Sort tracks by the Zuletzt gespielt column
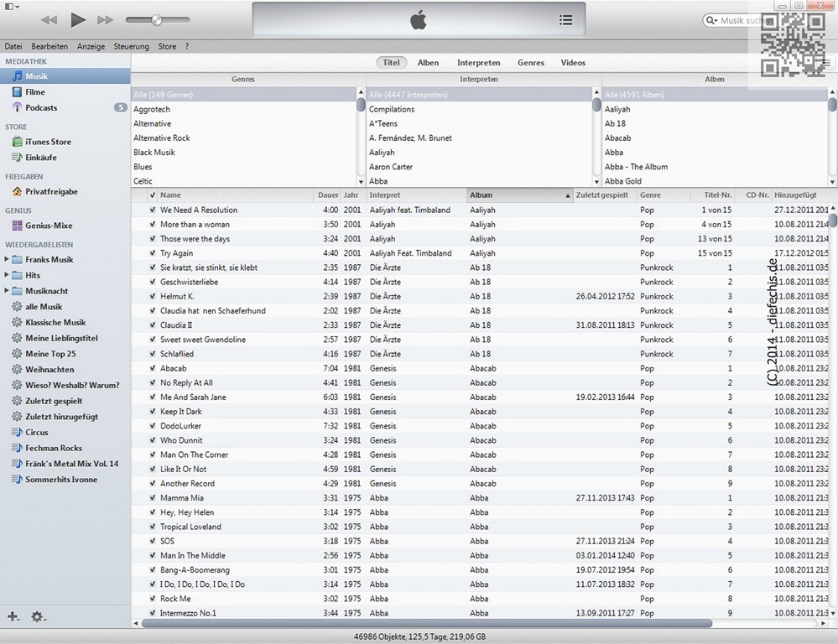This screenshot has height=644, width=838. [605, 195]
